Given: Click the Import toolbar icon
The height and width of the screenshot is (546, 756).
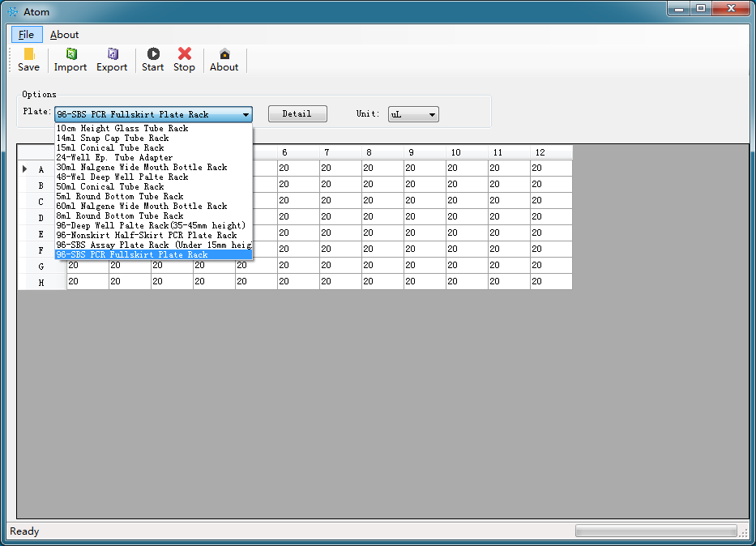Looking at the screenshot, I should point(70,59).
